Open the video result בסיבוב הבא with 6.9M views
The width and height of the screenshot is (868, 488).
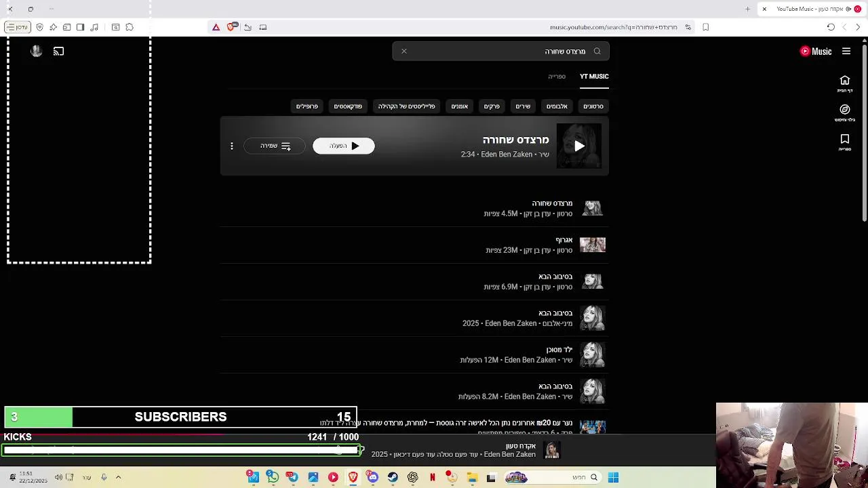tap(414, 281)
